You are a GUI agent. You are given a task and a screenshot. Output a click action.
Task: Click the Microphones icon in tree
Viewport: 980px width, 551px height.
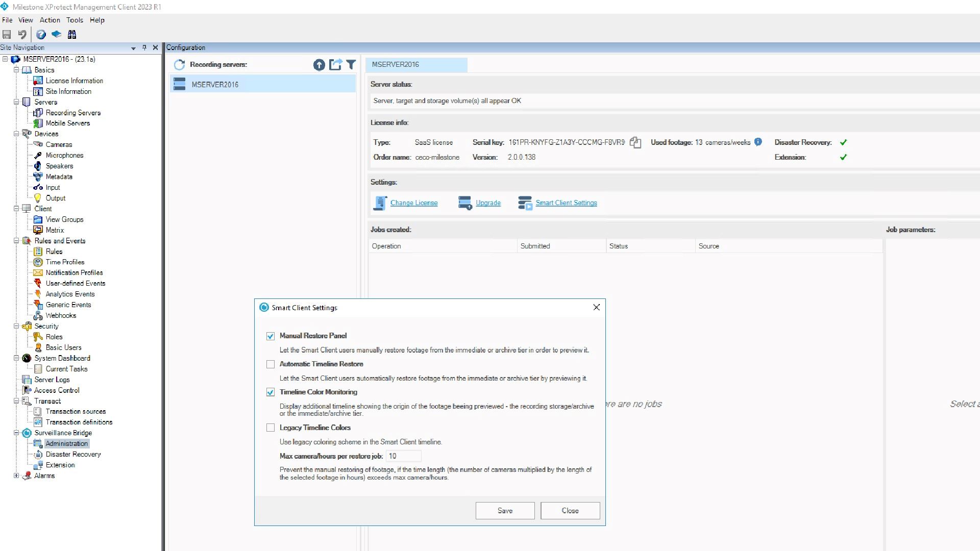[38, 155]
